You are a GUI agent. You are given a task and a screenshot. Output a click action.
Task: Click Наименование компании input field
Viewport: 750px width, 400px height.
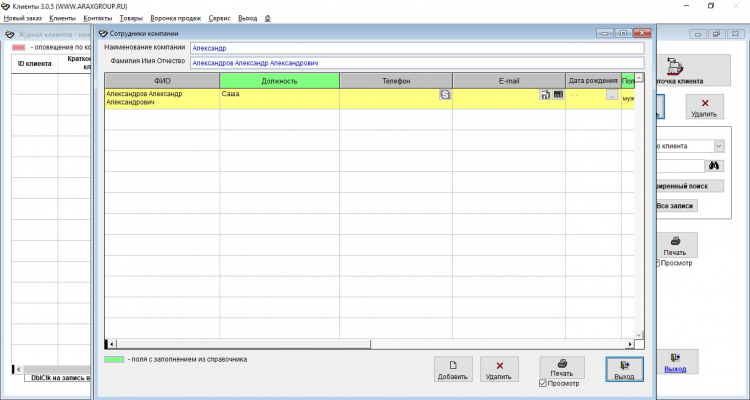[417, 48]
